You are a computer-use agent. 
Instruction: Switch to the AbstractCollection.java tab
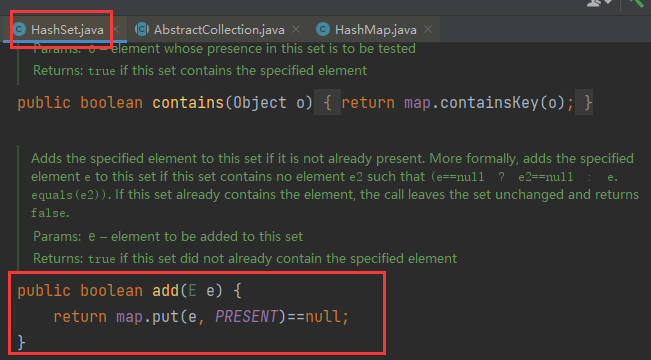[219, 30]
